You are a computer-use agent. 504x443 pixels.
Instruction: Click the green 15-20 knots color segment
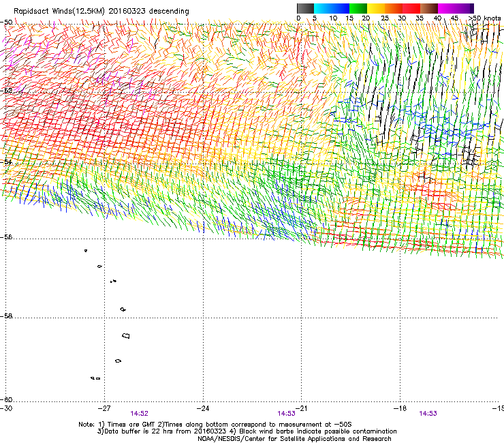(x=358, y=8)
